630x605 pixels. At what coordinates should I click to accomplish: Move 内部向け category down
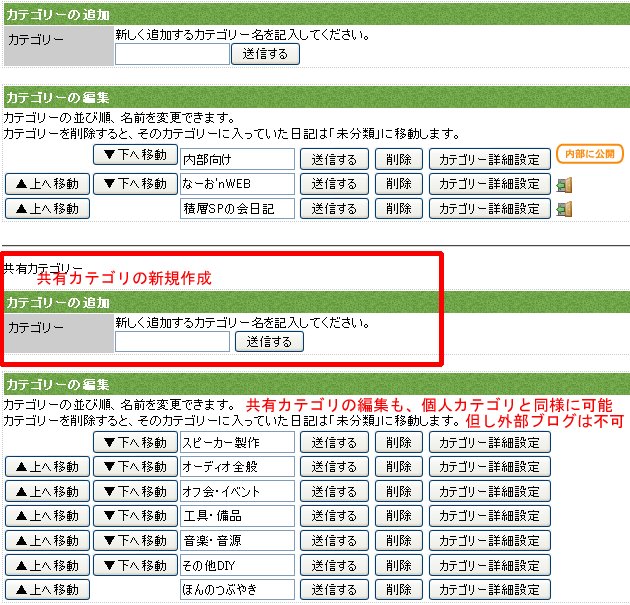tap(134, 155)
